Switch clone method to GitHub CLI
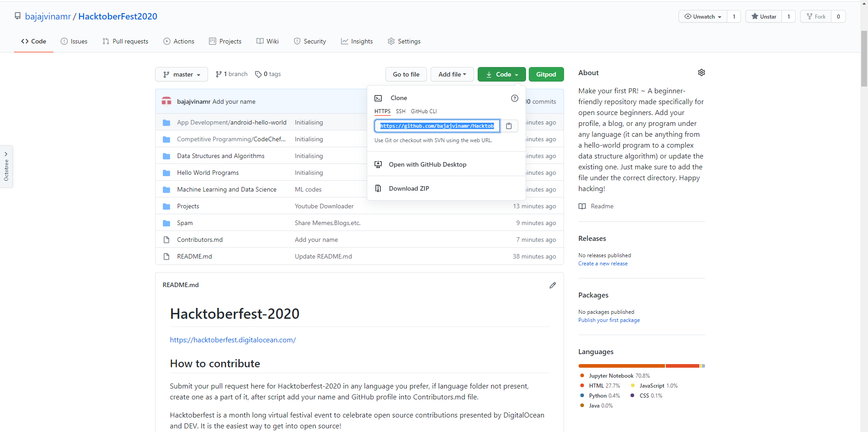Screen dimensions: 868x432 point(424,111)
